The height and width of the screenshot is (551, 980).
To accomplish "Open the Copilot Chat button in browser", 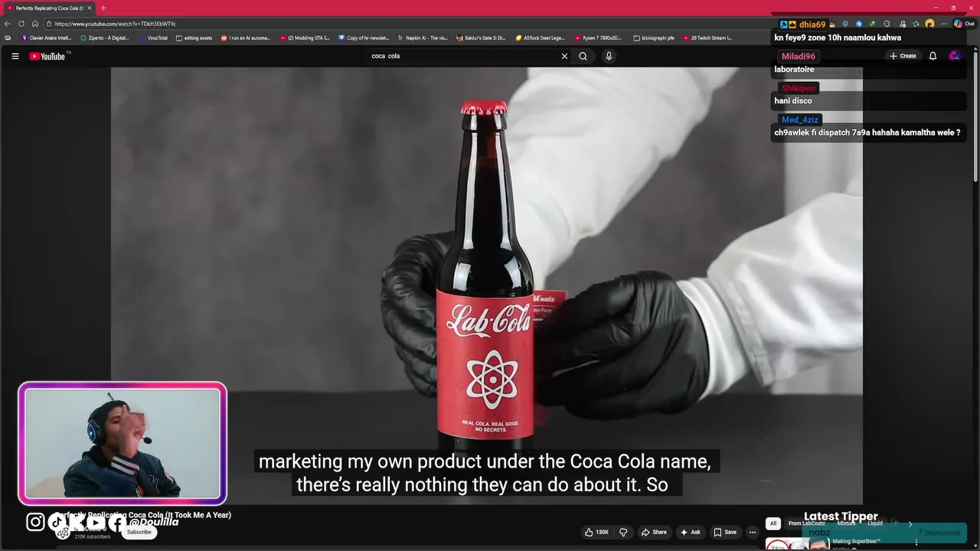I will pyautogui.click(x=963, y=24).
